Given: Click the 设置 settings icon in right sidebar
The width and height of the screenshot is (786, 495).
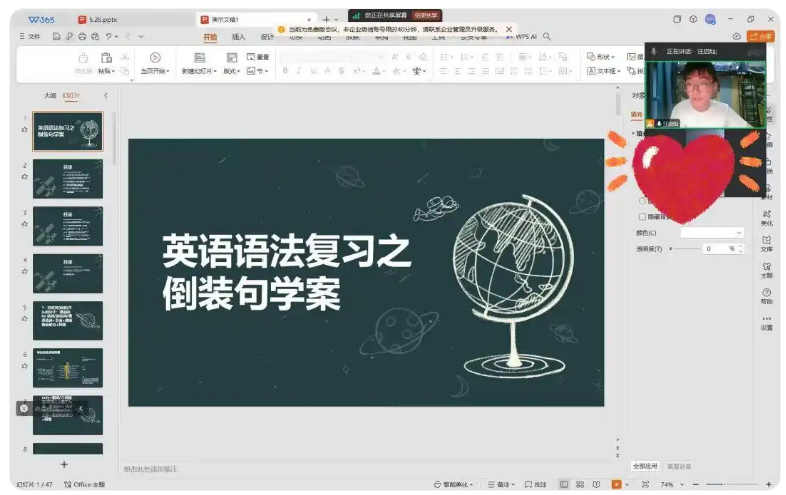Looking at the screenshot, I should (766, 322).
